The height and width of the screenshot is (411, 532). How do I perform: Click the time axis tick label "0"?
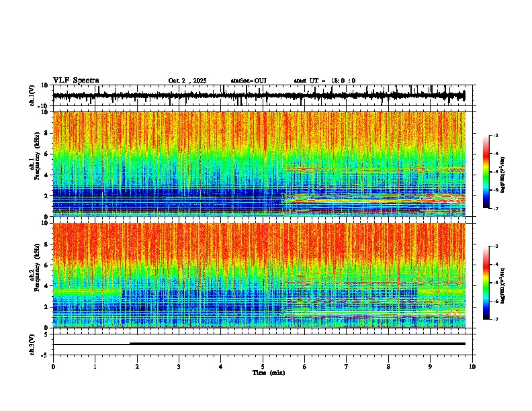coord(53,367)
